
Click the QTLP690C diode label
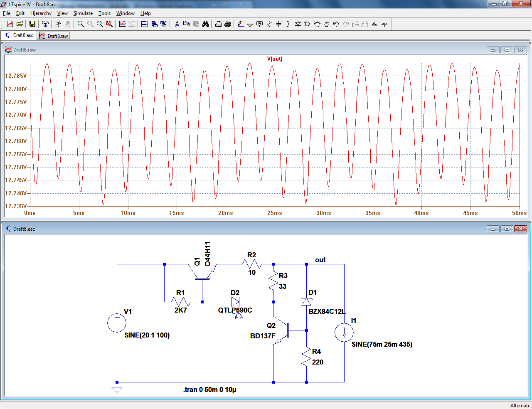click(235, 310)
